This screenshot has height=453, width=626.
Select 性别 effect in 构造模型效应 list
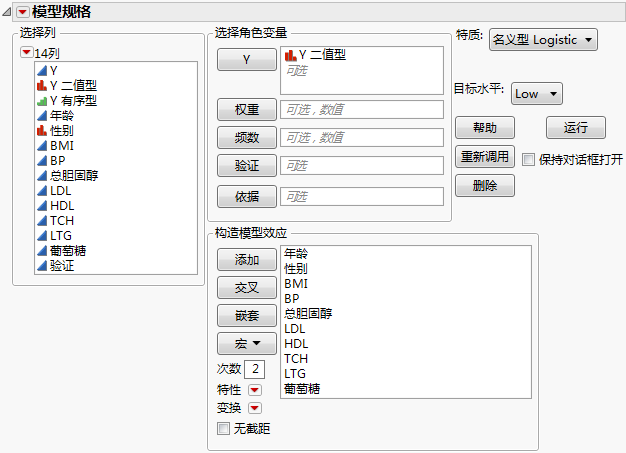tap(406, 269)
